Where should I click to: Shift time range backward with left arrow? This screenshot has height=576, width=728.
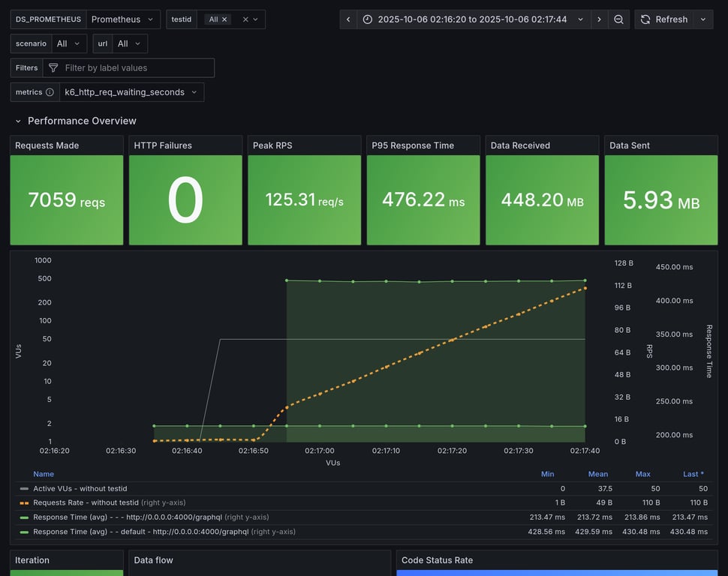(348, 19)
